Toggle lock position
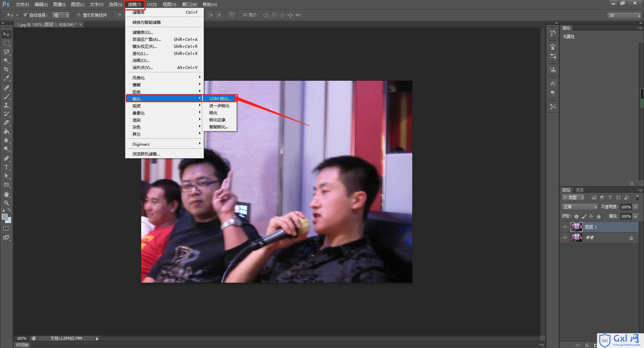This screenshot has width=644, height=348. pos(591,216)
